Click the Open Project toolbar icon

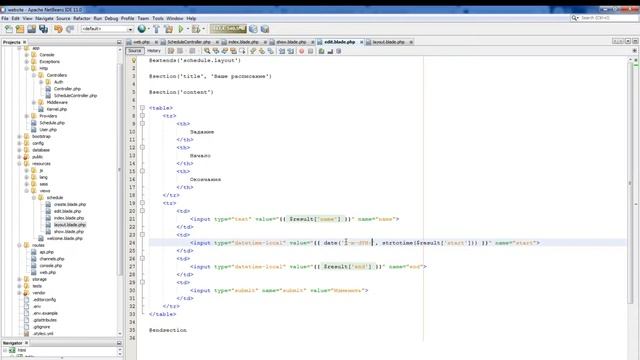point(31,29)
